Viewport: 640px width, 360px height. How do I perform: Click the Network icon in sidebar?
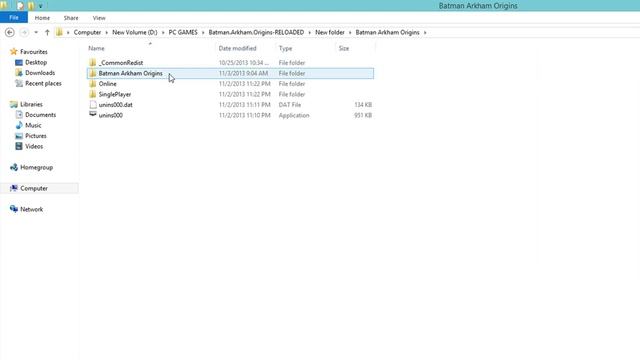(x=14, y=209)
